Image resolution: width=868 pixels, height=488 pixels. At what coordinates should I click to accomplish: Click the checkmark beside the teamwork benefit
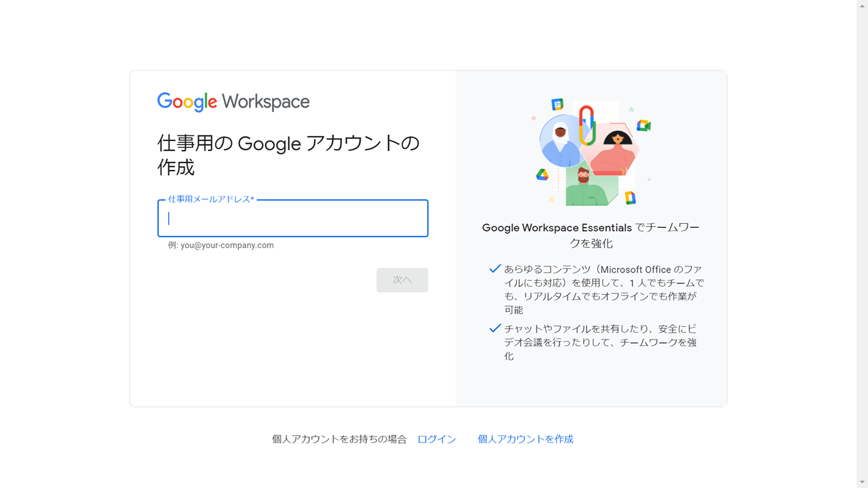click(495, 328)
